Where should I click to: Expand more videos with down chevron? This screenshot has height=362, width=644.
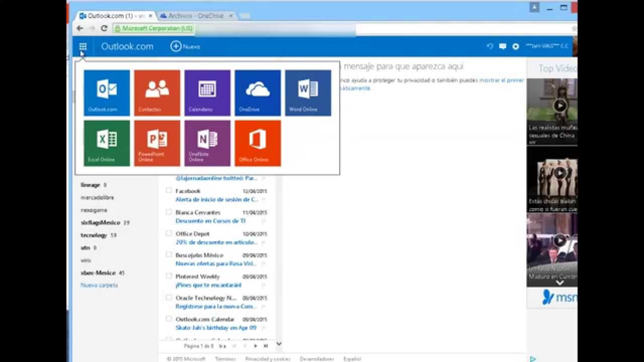pyautogui.click(x=559, y=283)
